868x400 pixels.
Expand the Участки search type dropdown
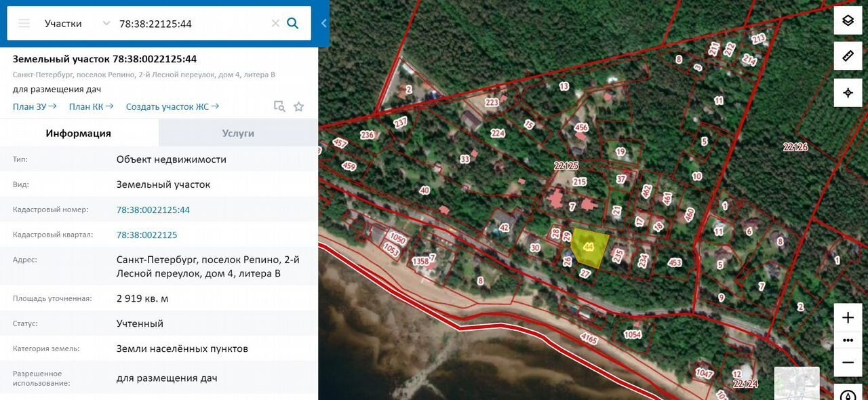[77, 23]
